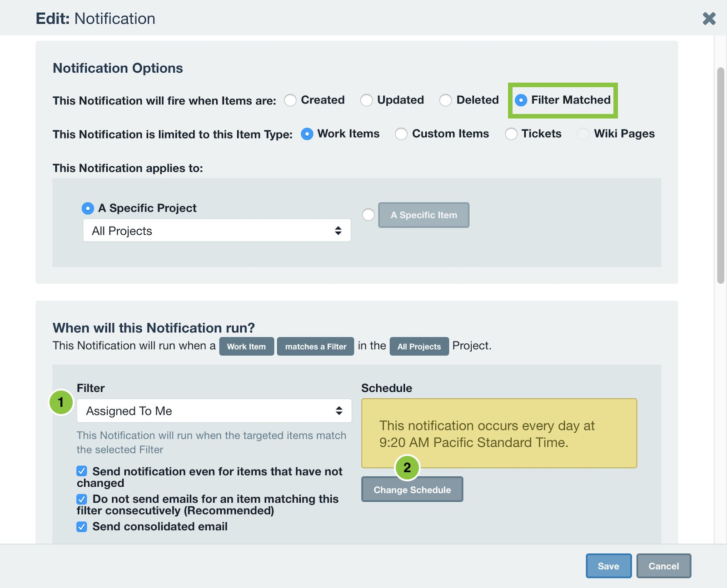Select the "Work Items" item type
The image size is (727, 588).
[x=308, y=134]
